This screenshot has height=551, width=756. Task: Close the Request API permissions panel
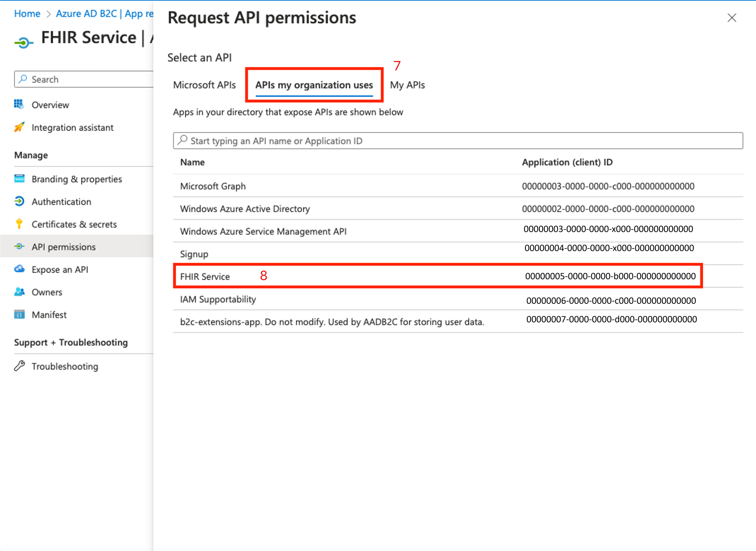tap(732, 18)
